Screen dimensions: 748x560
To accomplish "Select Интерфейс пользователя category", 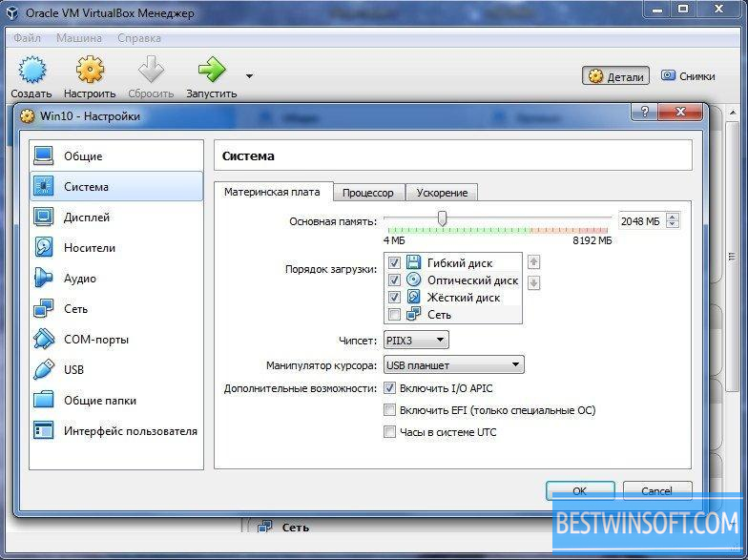I will (x=116, y=431).
